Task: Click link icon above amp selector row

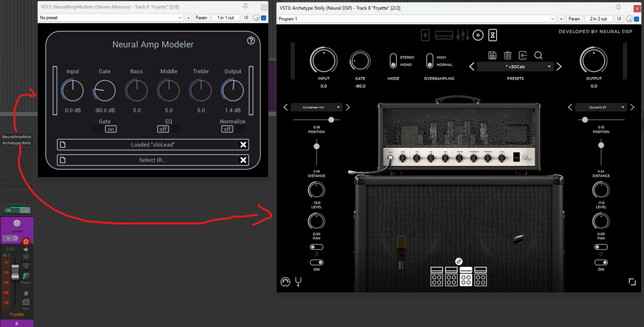Action: point(459,261)
